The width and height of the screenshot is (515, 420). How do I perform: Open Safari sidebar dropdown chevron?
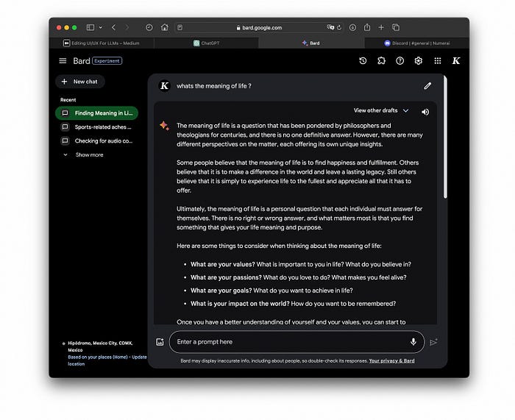point(101,28)
